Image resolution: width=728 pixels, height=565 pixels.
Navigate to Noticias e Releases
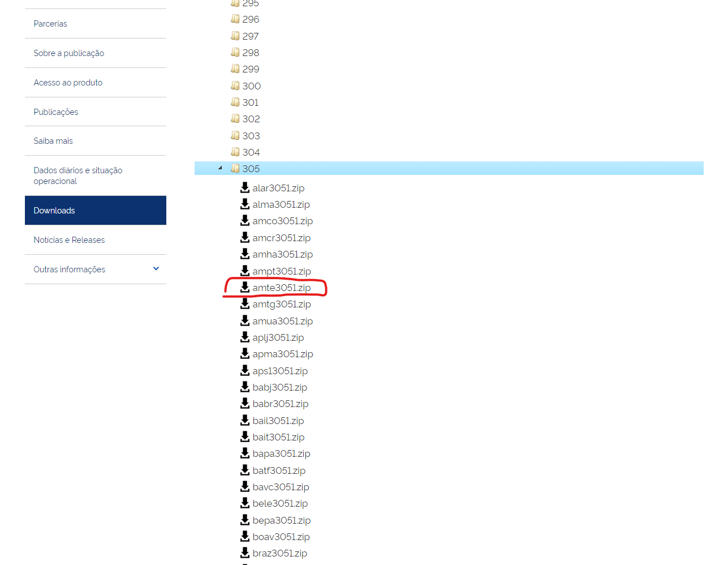click(69, 240)
